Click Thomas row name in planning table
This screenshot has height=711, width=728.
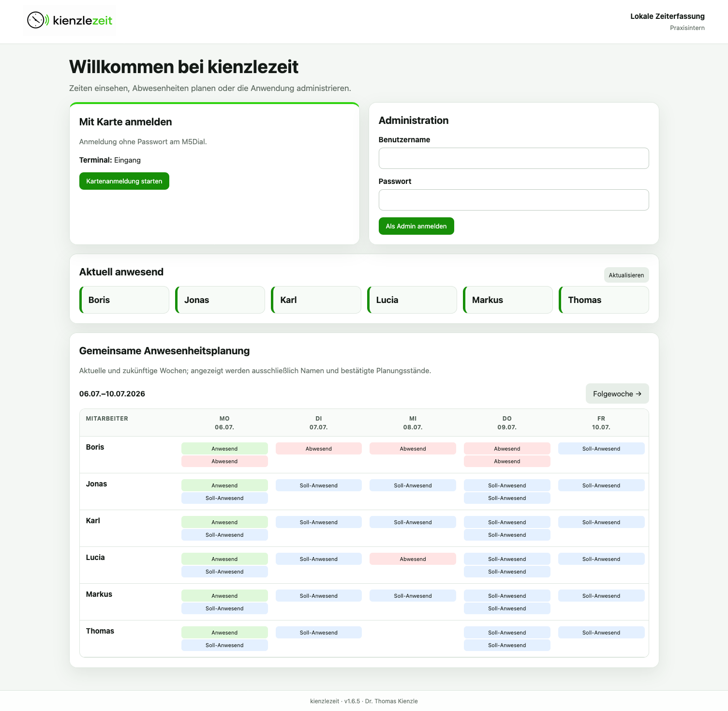tap(100, 631)
